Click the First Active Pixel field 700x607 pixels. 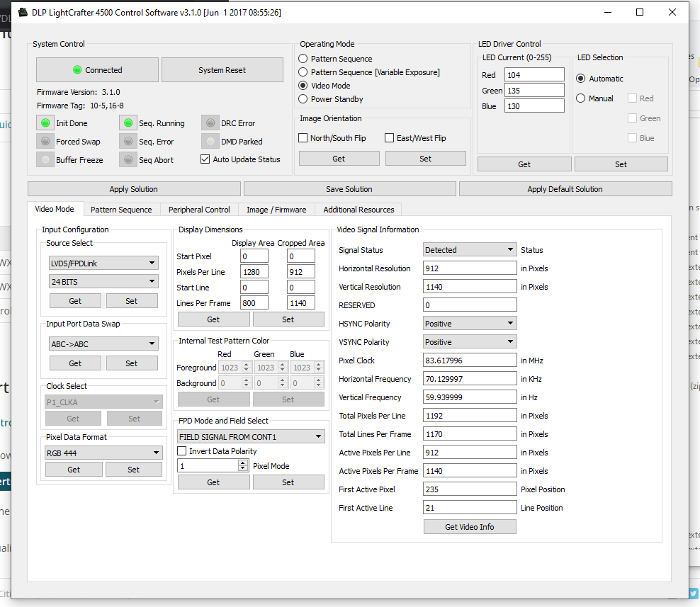pyautogui.click(x=470, y=489)
